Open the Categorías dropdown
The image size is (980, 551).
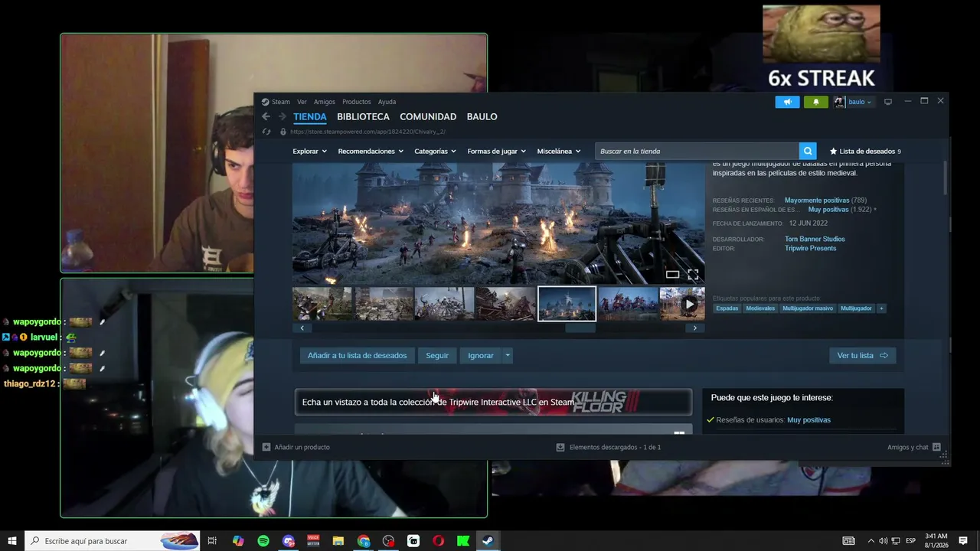(x=435, y=151)
